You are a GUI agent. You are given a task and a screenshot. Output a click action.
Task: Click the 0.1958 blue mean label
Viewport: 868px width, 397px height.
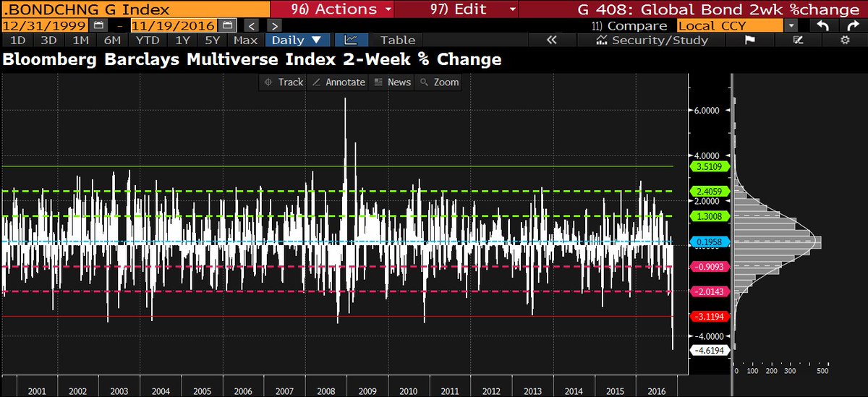point(710,242)
